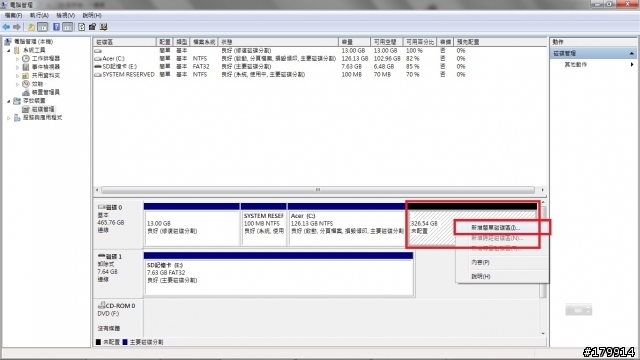640x360 pixels.
Task: Sort by the 可用百分比 column header
Action: pos(420,42)
